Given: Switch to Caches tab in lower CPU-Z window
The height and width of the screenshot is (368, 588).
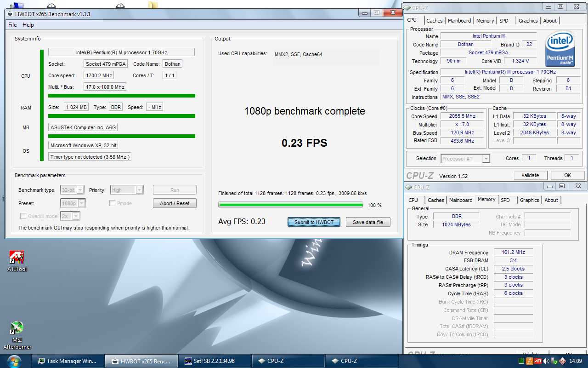Looking at the screenshot, I should point(436,200).
